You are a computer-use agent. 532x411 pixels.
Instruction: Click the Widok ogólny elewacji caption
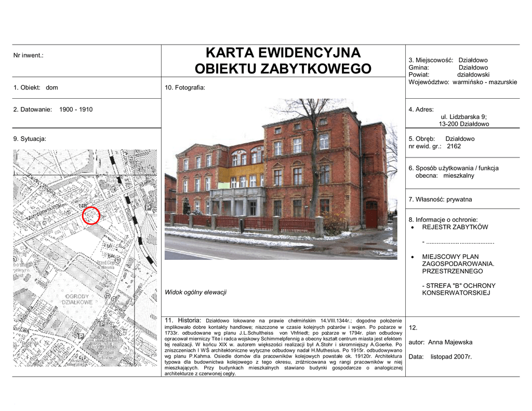pos(195,293)
